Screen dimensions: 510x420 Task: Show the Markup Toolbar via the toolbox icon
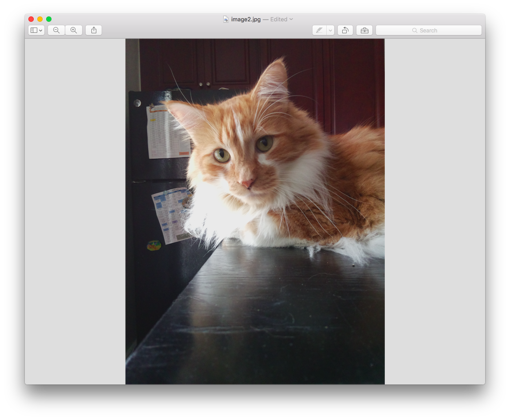[364, 30]
